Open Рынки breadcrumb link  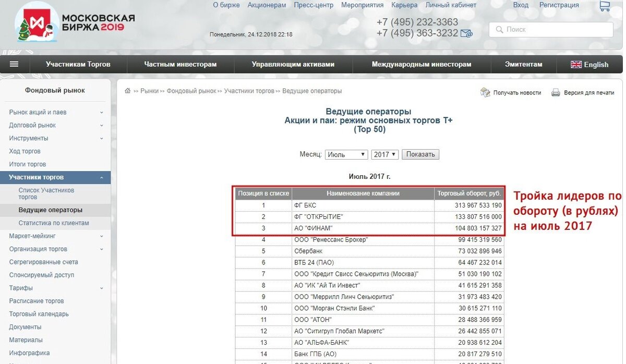[149, 91]
